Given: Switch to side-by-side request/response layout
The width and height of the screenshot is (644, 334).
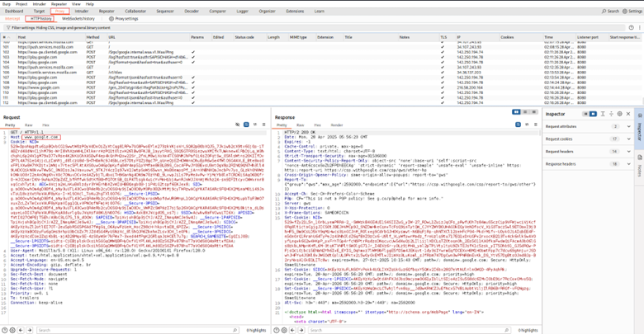Looking at the screenshot, I should (516, 112).
